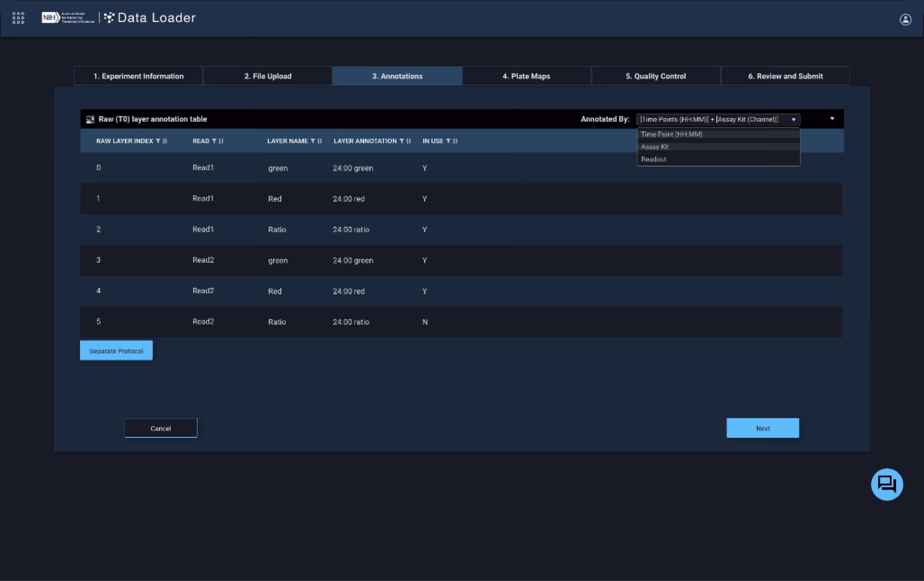Choose Time Point (HH:MM) option
This screenshot has width=924, height=581.
718,134
